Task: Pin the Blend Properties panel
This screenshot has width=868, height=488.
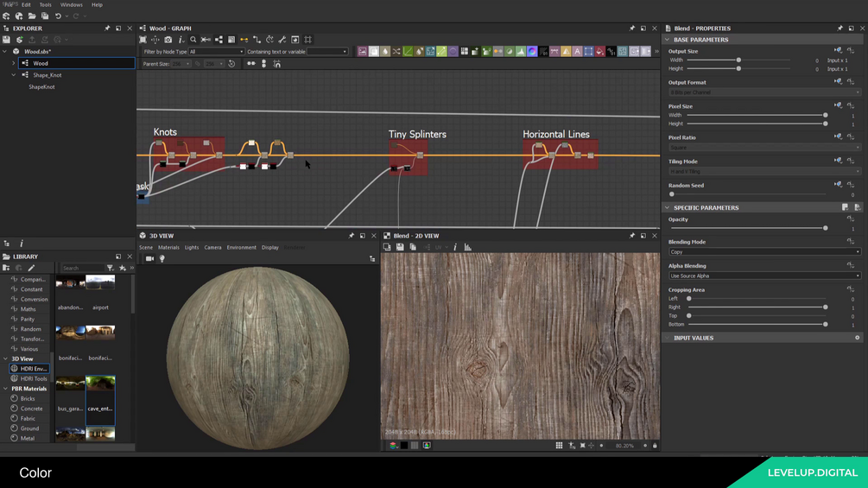Action: click(x=839, y=29)
